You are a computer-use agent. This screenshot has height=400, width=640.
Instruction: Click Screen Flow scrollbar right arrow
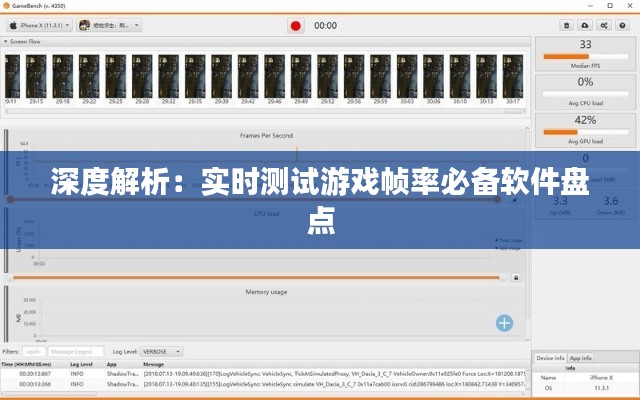click(524, 111)
